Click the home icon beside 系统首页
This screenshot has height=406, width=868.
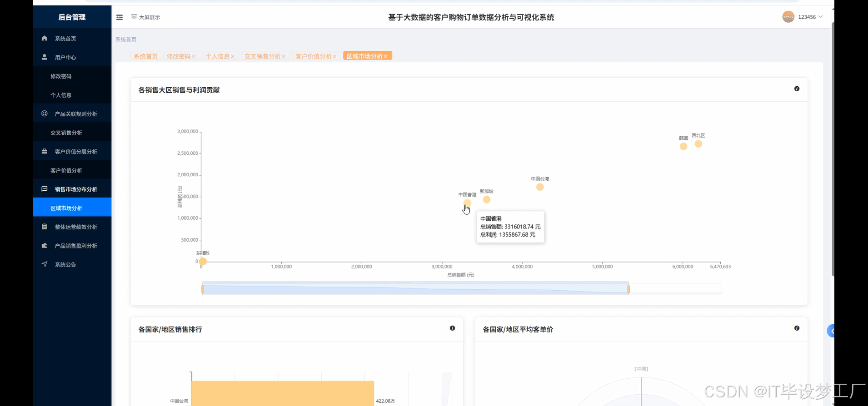pos(44,38)
